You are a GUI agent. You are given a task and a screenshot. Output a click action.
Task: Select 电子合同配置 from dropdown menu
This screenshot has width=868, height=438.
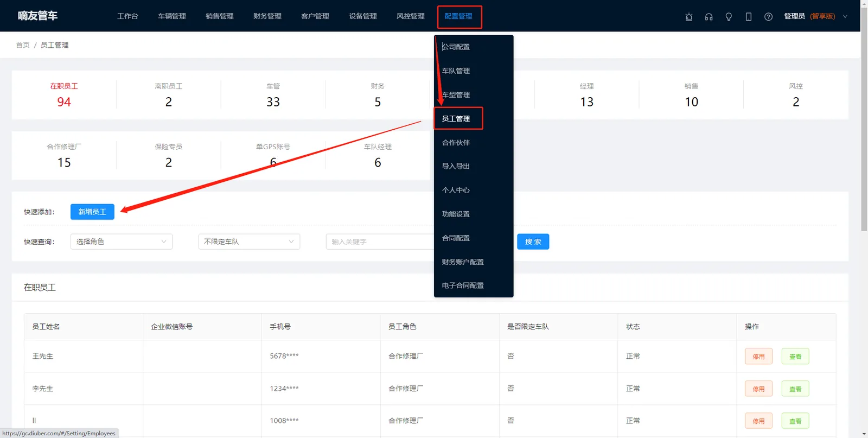pos(474,285)
